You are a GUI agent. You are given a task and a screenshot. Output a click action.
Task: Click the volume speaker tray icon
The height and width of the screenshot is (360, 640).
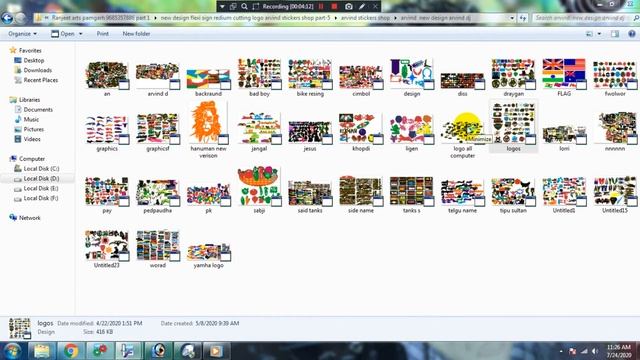(x=595, y=351)
